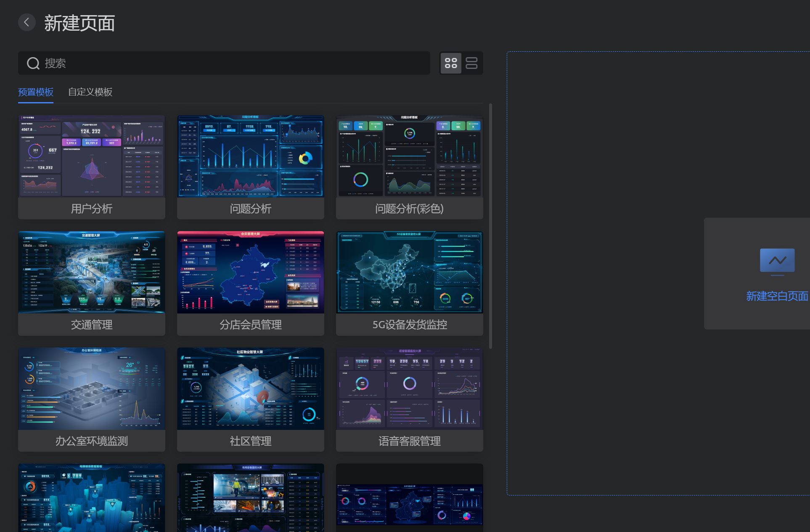Choose the 用户分析 template thumbnail

tap(92, 156)
